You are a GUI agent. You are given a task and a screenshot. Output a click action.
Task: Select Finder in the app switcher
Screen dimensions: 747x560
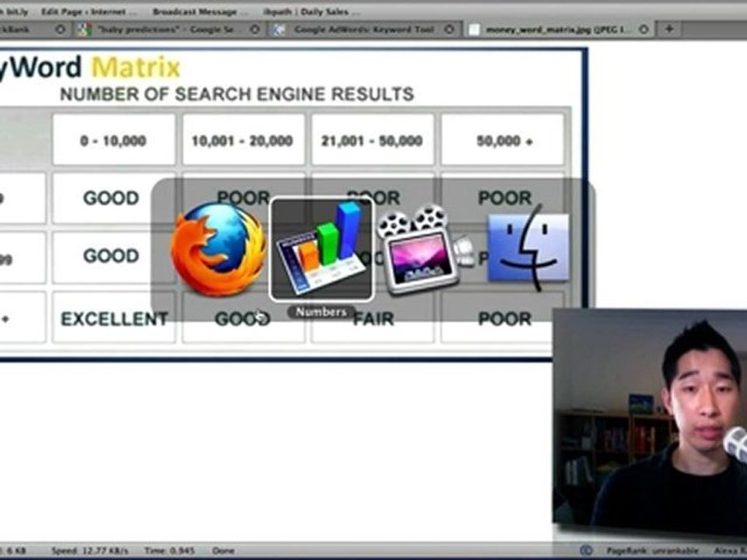pyautogui.click(x=529, y=247)
